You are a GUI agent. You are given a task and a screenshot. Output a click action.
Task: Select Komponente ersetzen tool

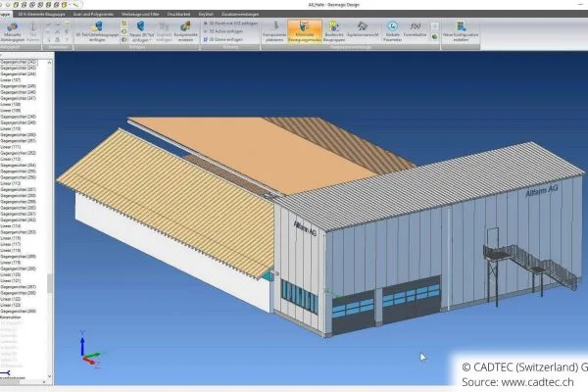185,31
